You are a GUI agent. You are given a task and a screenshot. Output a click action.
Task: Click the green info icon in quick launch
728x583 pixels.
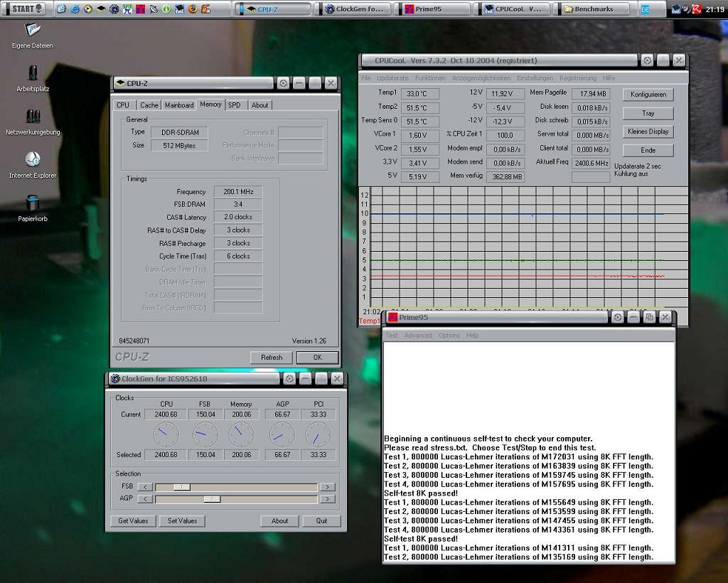(166, 9)
